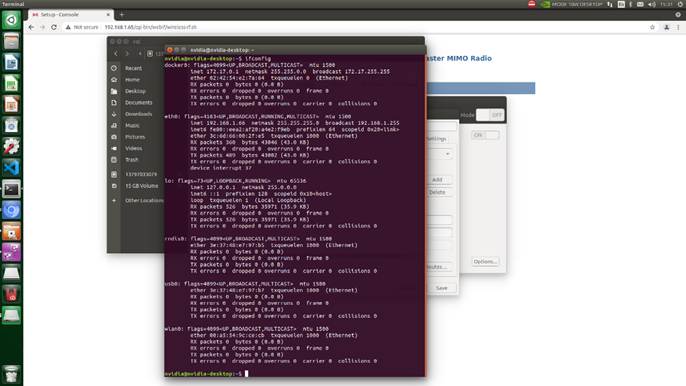Viewport: 686px width, 386px height.
Task: Open the network indicator in top panel
Action: (610, 4)
